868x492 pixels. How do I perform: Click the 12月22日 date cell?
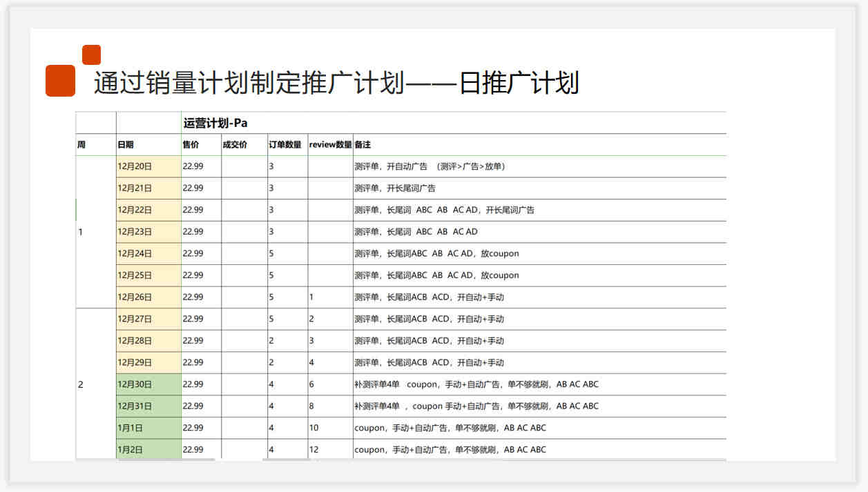[148, 210]
